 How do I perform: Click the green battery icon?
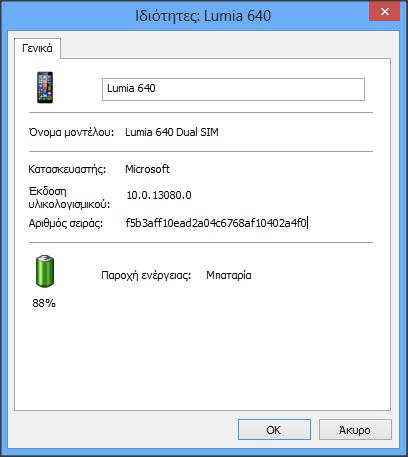click(x=45, y=271)
